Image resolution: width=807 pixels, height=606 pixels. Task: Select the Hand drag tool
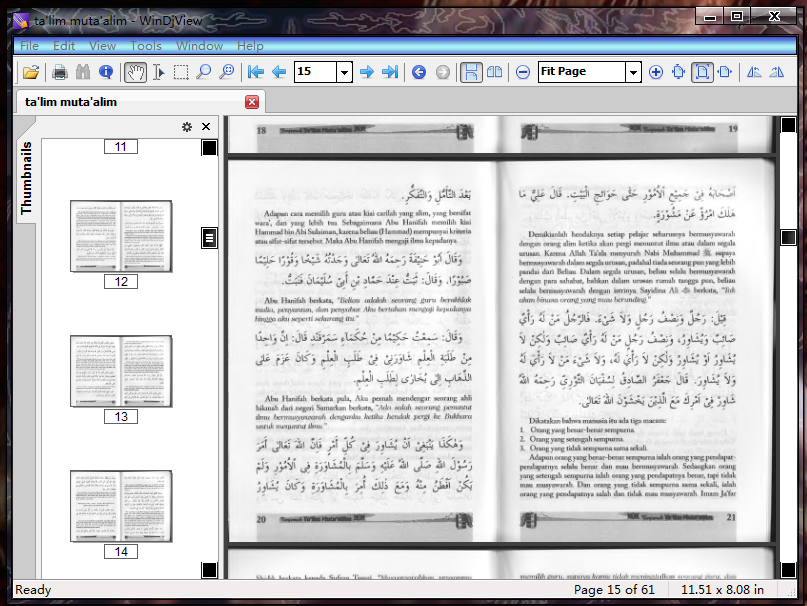(x=135, y=72)
